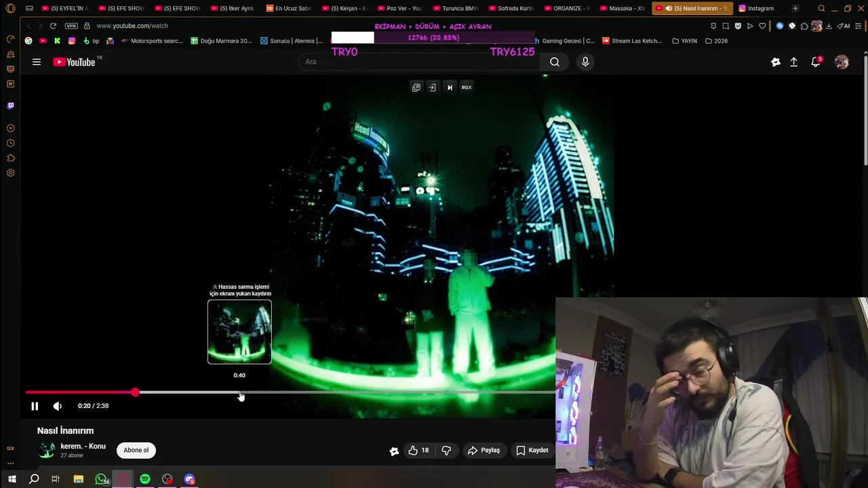
Task: Open the Stream Las Ketch... bookmark
Action: tap(632, 41)
